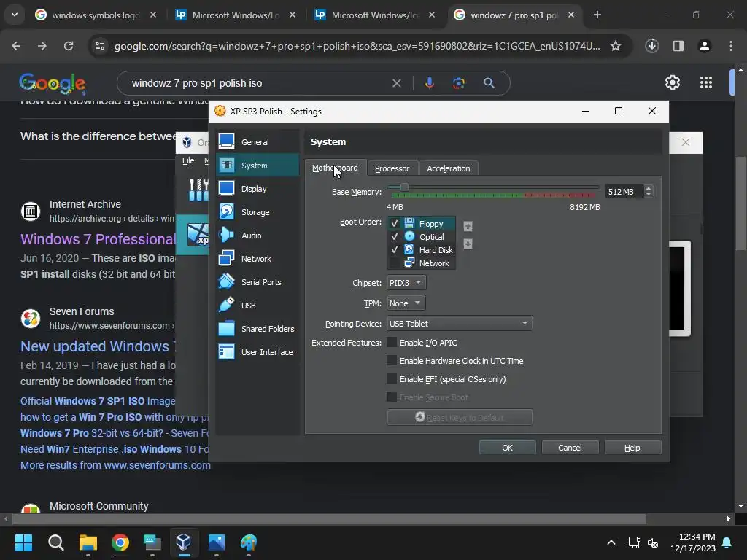
Task: Enable Hardware Clock in UTC Time
Action: point(392,360)
